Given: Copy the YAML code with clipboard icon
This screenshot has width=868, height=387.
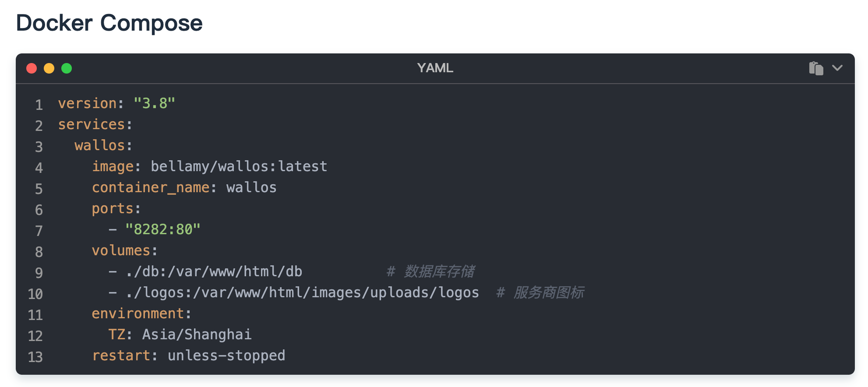Looking at the screenshot, I should [x=816, y=68].
